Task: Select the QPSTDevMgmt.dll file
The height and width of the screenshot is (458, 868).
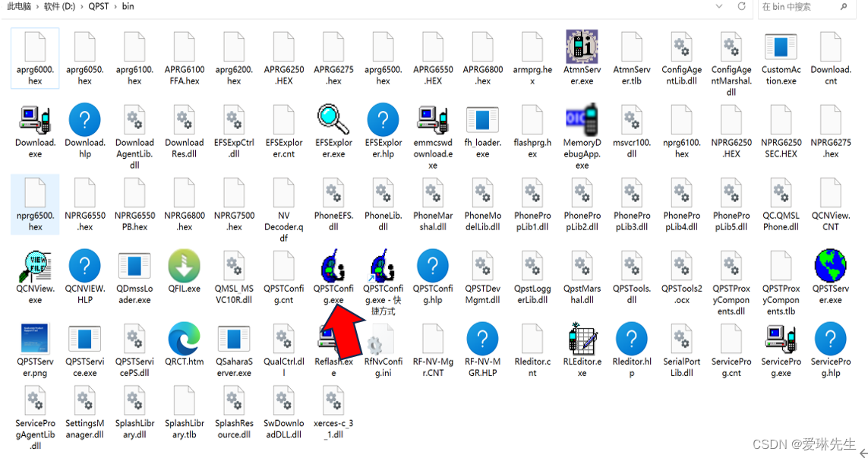Action: tap(483, 266)
